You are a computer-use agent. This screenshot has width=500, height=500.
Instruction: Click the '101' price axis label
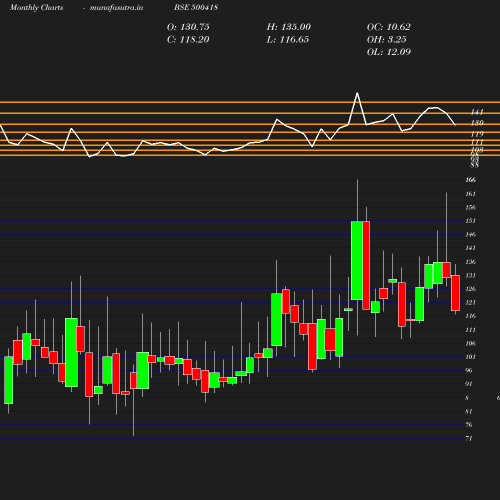pos(470,357)
